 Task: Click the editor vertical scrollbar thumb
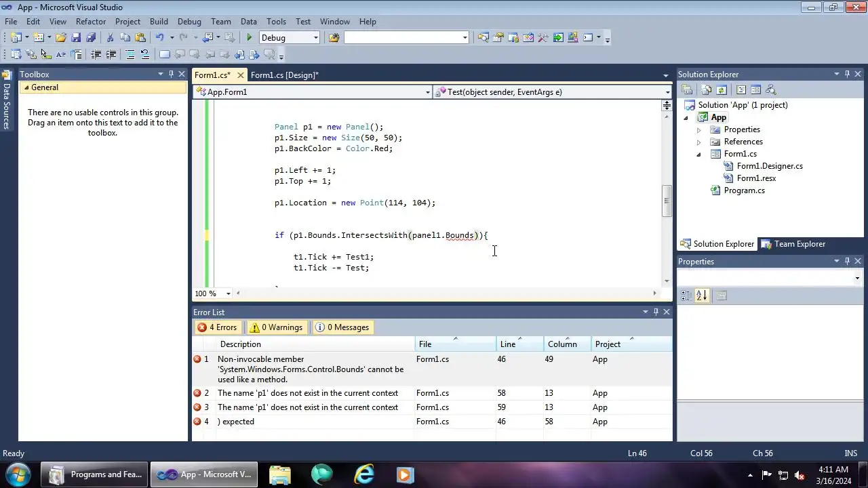(x=667, y=201)
